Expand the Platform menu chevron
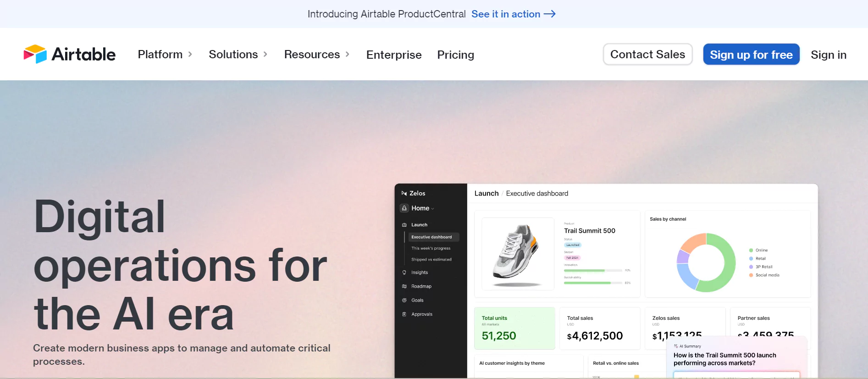The image size is (868, 379). 190,54
